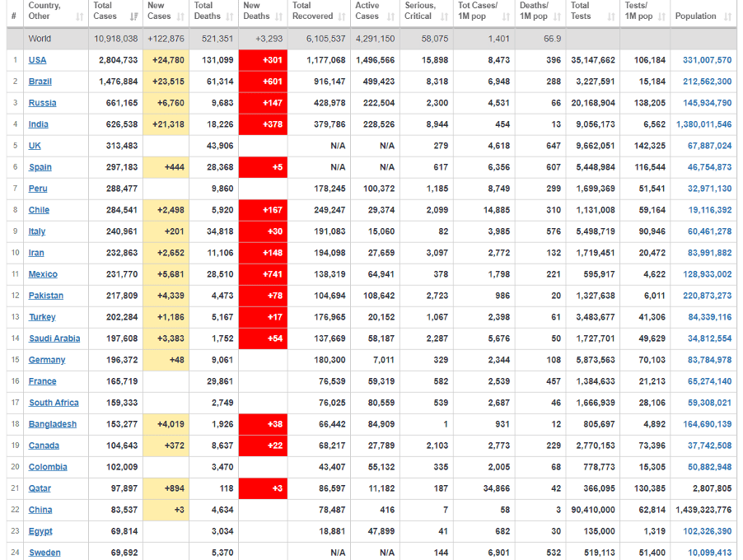Select World total deaths 521,351

point(217,39)
